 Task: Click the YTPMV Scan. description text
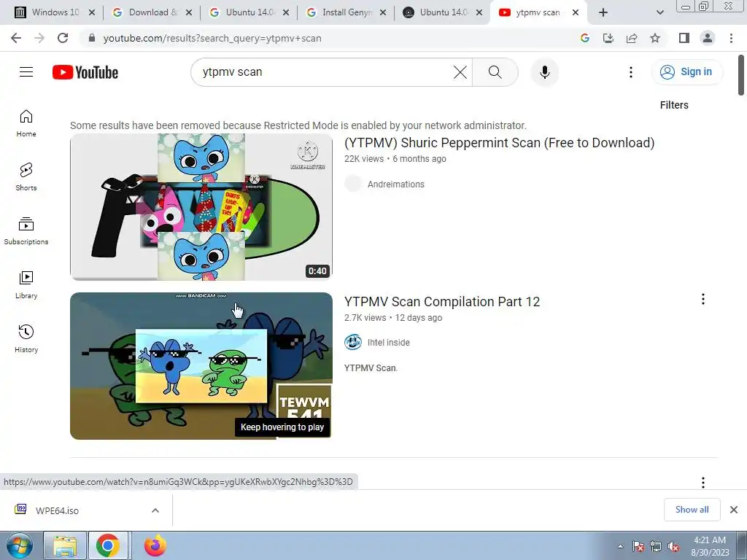click(371, 368)
